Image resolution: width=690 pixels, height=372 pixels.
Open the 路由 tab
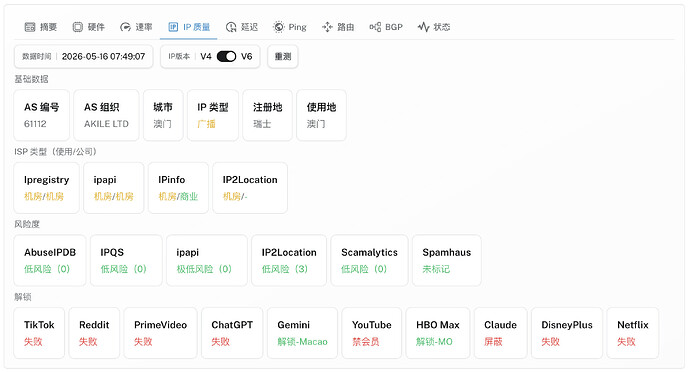338,27
